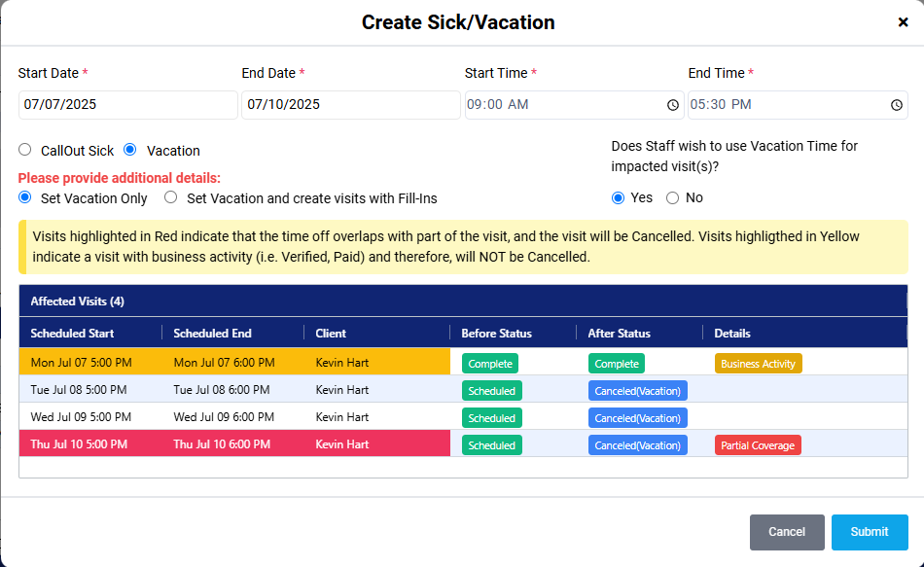Viewport: 924px width, 567px height.
Task: Click the Partial Coverage badge
Action: [x=758, y=445]
